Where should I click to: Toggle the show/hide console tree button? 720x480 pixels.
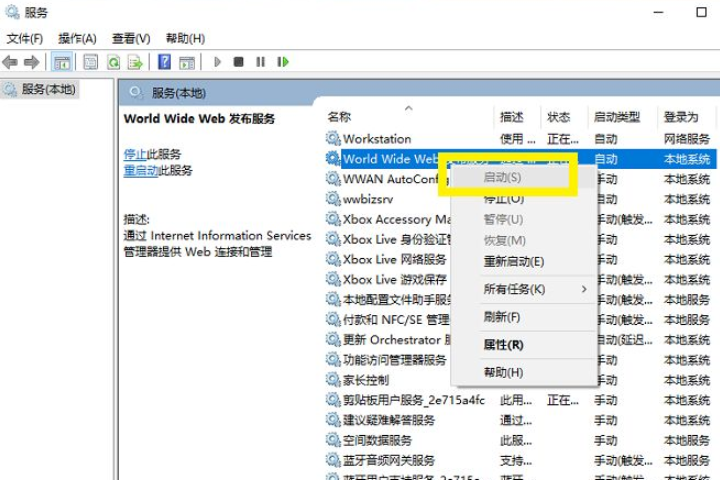click(x=62, y=62)
